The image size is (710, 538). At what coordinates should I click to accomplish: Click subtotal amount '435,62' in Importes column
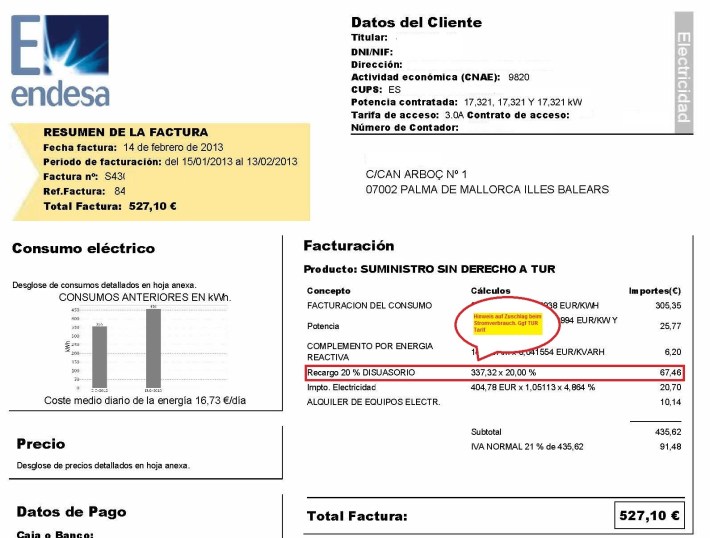(668, 432)
